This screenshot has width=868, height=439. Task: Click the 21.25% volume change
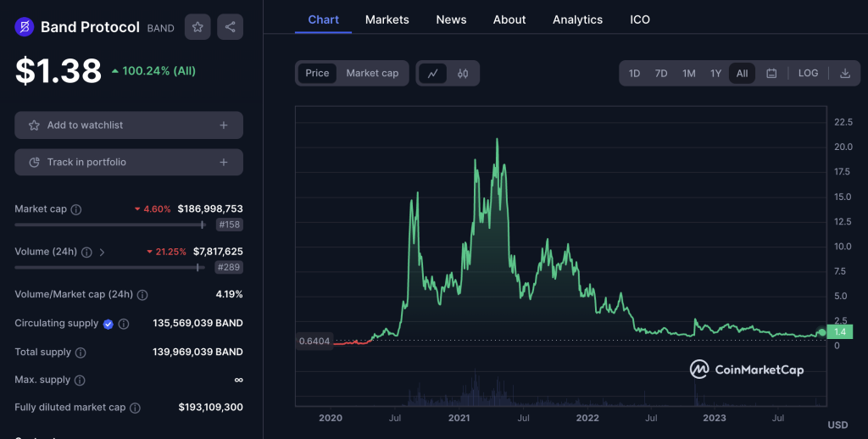[167, 252]
